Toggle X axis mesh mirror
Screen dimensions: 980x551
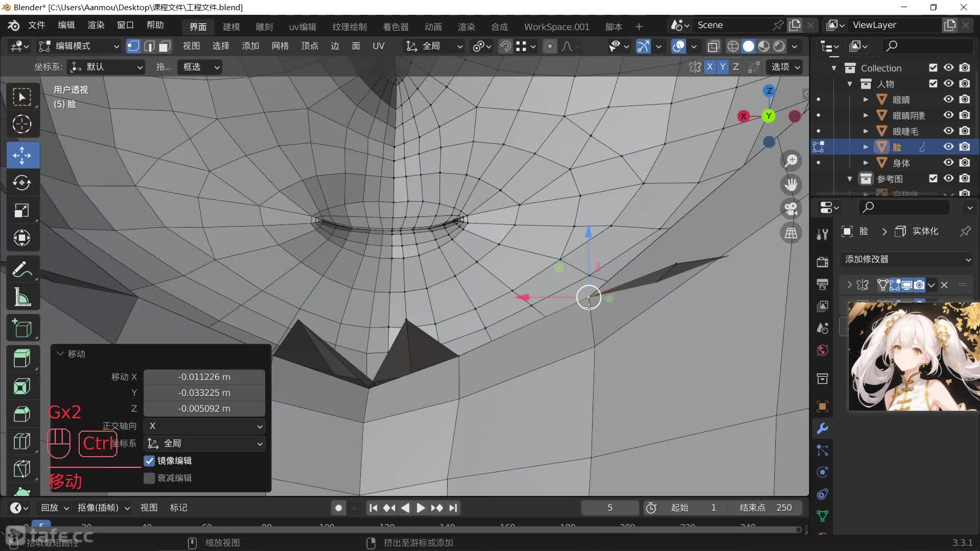click(709, 67)
